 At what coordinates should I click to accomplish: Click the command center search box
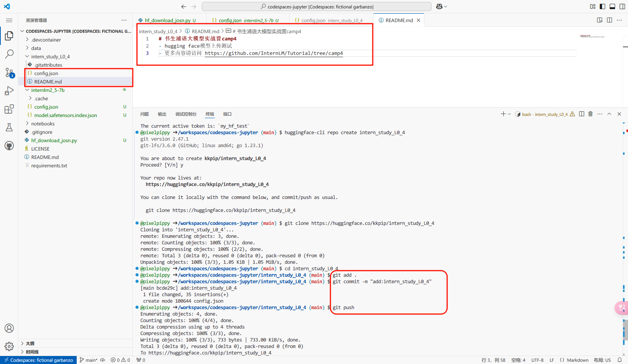pyautogui.click(x=317, y=6)
